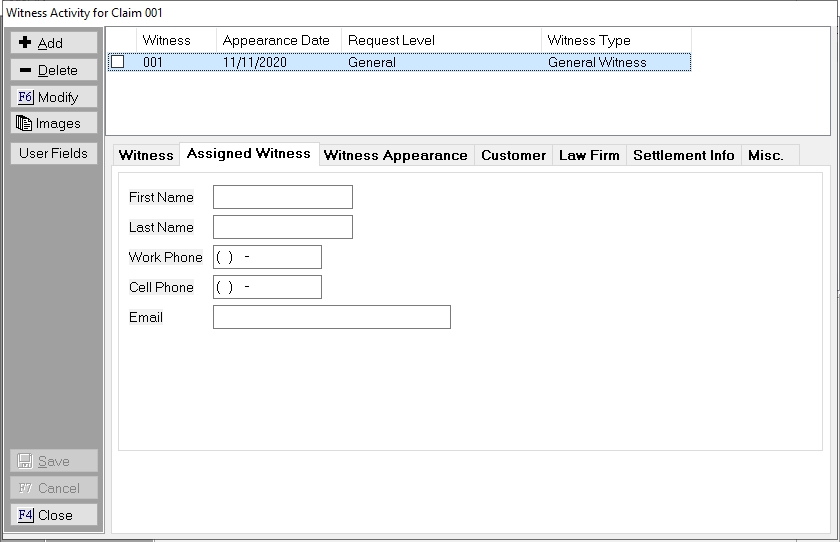
Task: Click the Witness Type column header
Action: (x=614, y=40)
